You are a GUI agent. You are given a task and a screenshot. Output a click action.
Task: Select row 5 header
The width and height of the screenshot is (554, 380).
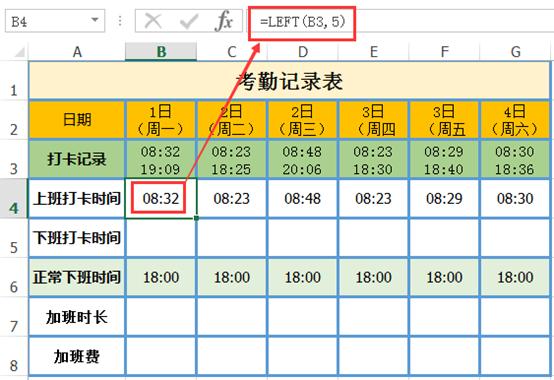(14, 238)
